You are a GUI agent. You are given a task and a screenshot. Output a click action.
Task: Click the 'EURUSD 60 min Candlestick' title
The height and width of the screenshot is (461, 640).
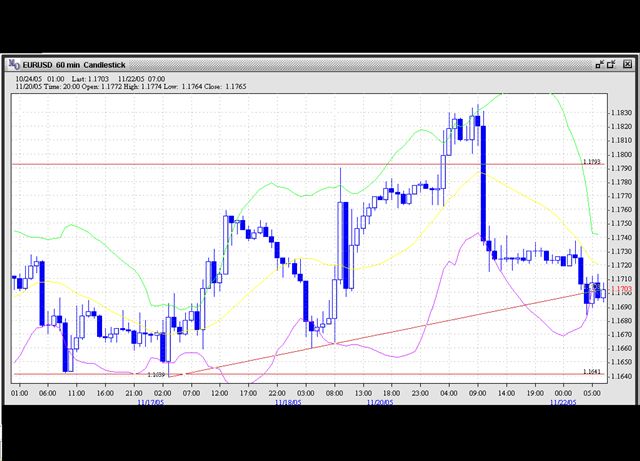[74, 65]
